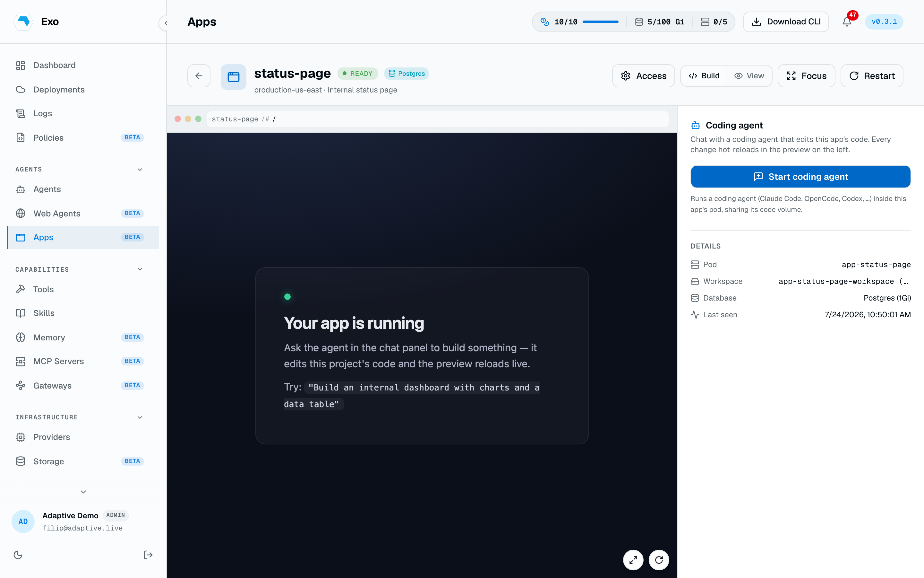Collapse the CAPABILITIES section
Screen dimensions: 924x578
140,269
